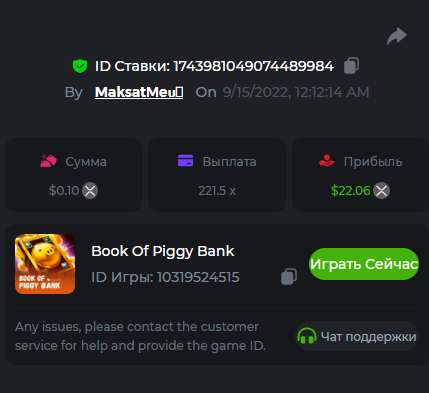
Task: Open Book Of Piggy Bank thumbnail
Action: pos(45,264)
